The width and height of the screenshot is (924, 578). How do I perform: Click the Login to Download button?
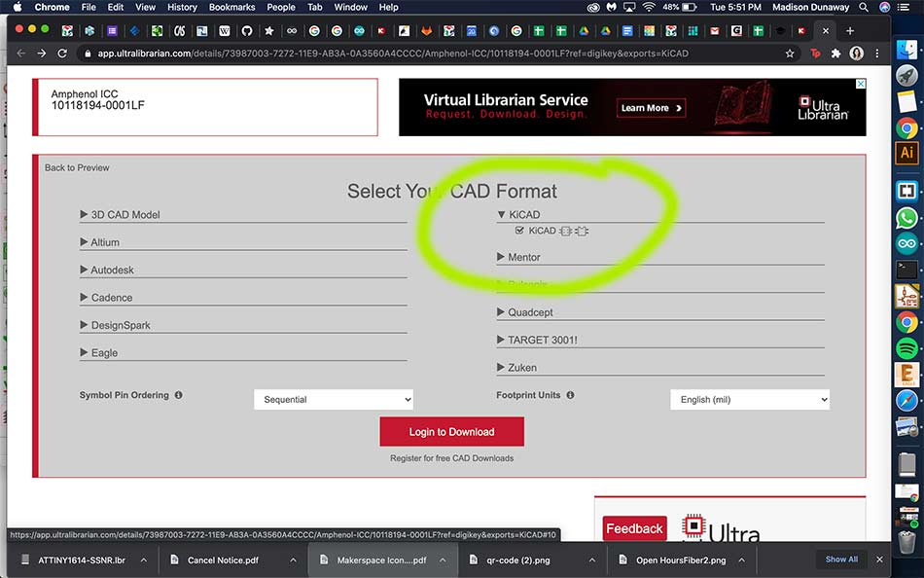[451, 432]
